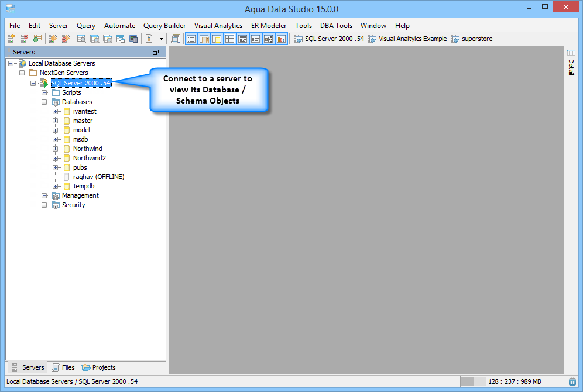Toggle the bar chart panel icon
Image resolution: width=583 pixels, height=392 pixels.
(x=281, y=39)
